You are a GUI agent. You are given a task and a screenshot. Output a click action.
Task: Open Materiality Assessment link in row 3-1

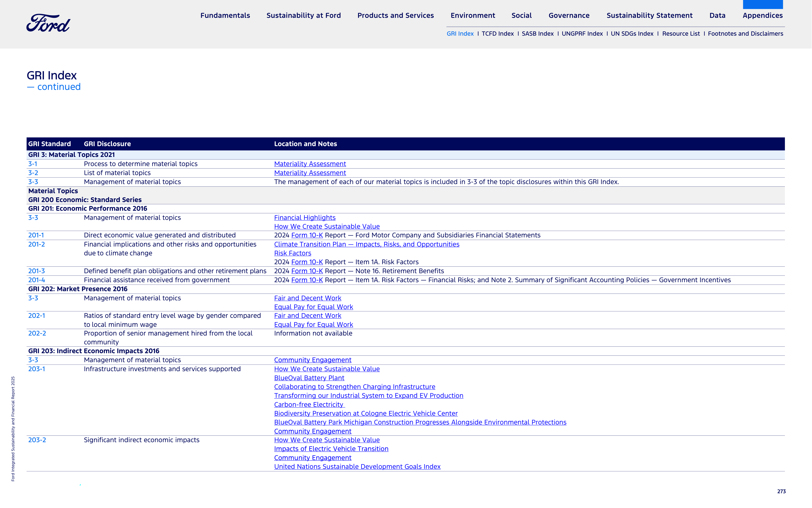pyautogui.click(x=310, y=164)
